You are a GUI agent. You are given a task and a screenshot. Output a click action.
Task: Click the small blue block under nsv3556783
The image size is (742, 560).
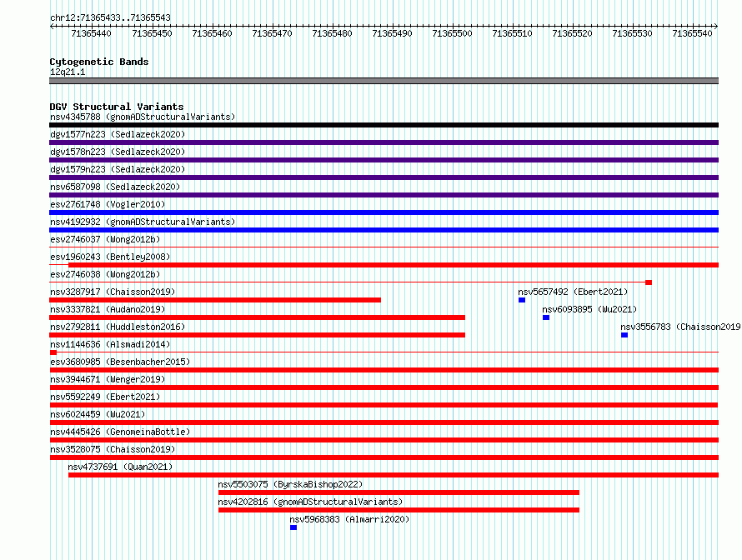(x=624, y=335)
